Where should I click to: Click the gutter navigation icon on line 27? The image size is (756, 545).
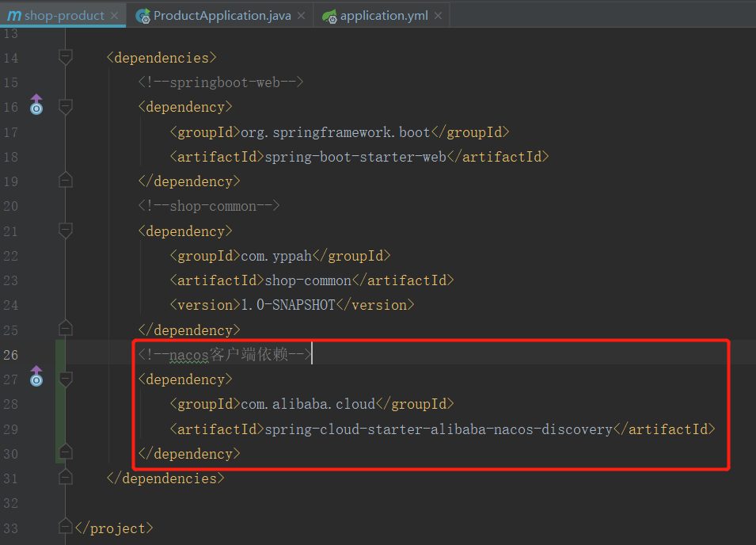[x=36, y=377]
